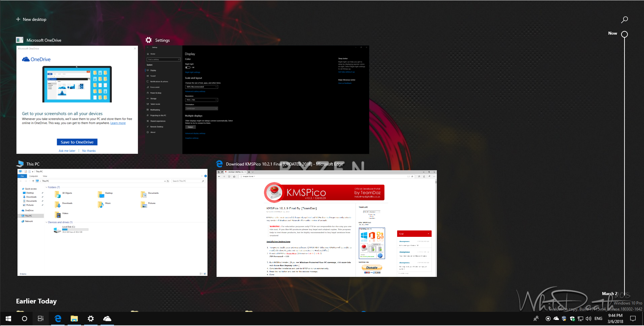Switch to the Settings window thumbnail
Viewport: 644px width, 326px height.
pos(257,100)
